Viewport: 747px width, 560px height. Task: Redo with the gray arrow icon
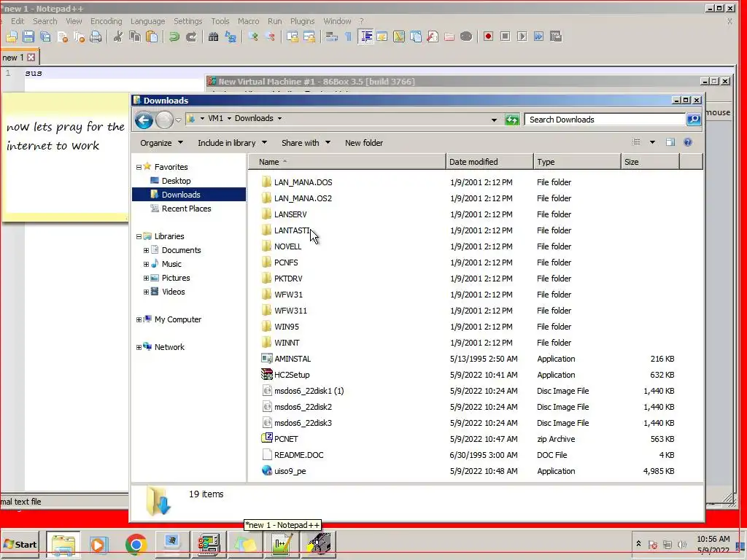click(x=191, y=36)
